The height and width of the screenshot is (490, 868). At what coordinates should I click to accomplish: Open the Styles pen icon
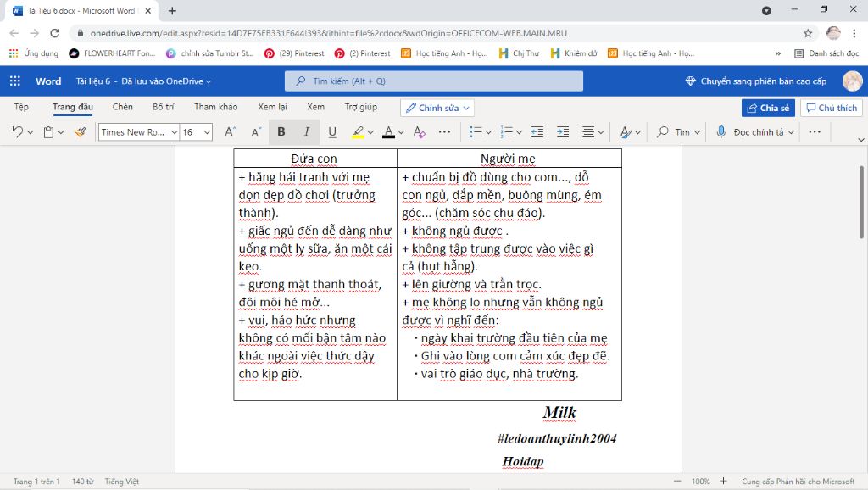626,131
